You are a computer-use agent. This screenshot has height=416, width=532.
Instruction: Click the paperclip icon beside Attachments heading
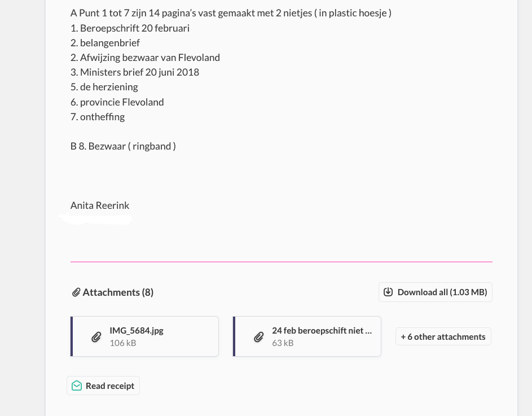tap(76, 292)
